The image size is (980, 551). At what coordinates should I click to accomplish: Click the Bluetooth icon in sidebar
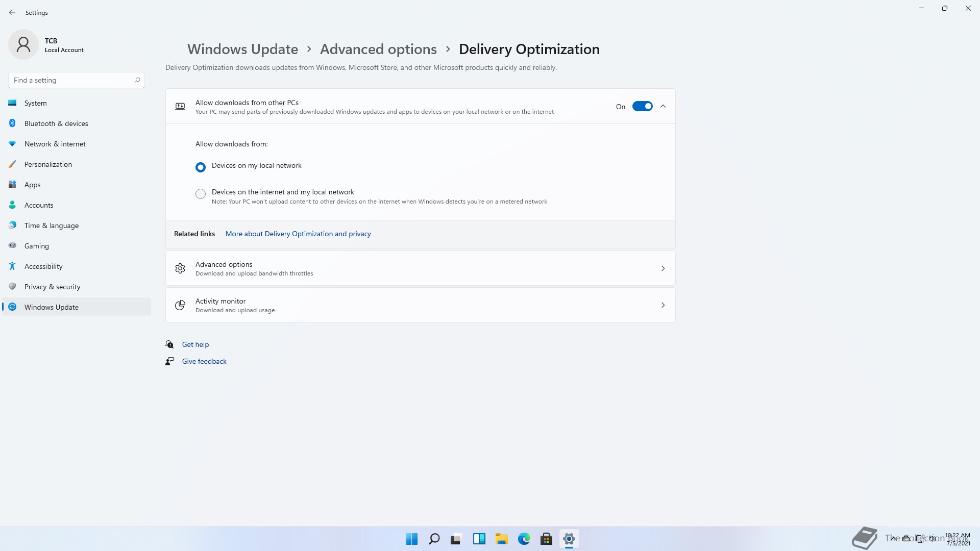coord(12,123)
